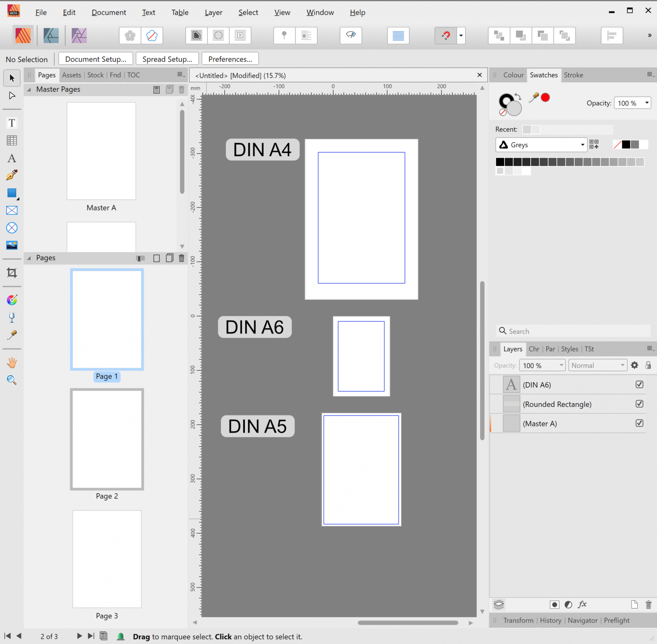This screenshot has width=657, height=644.
Task: Open the Normal blend mode dropdown
Action: [622, 365]
